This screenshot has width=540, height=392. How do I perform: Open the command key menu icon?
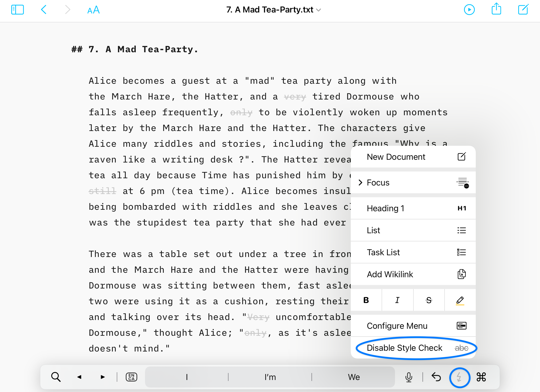click(481, 377)
